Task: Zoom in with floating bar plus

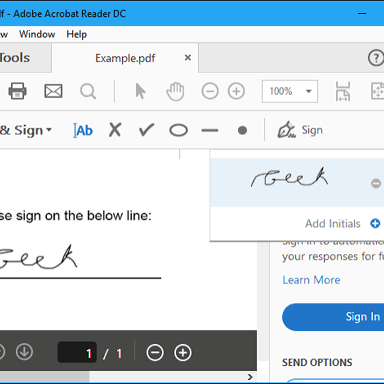Action: pos(183,352)
